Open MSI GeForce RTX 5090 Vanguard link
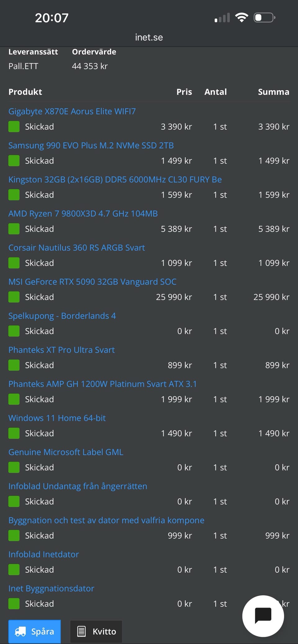Viewport: 298px width, 644px height. [x=92, y=282]
